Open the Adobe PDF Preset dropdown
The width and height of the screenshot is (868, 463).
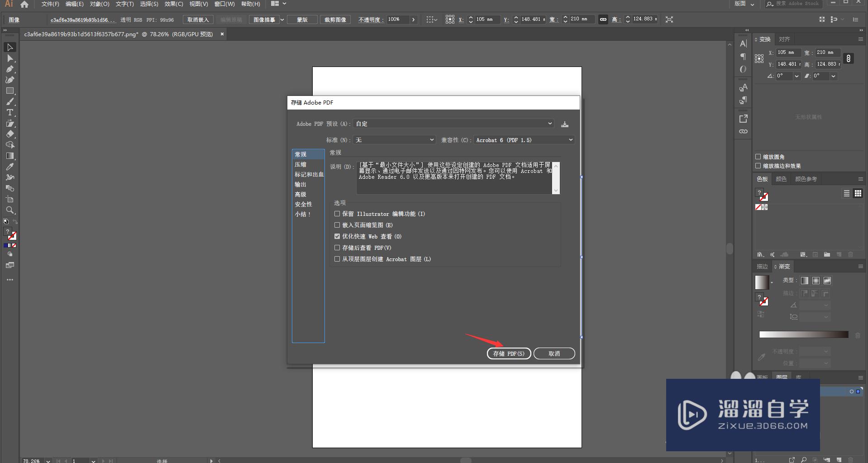[x=454, y=124]
